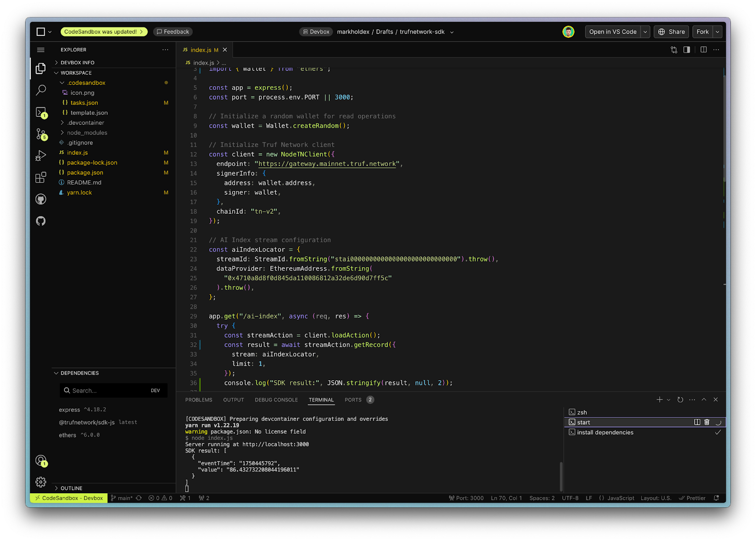Kill the start terminal with trash icon
Viewport: 756px width, 541px height.
(x=707, y=422)
